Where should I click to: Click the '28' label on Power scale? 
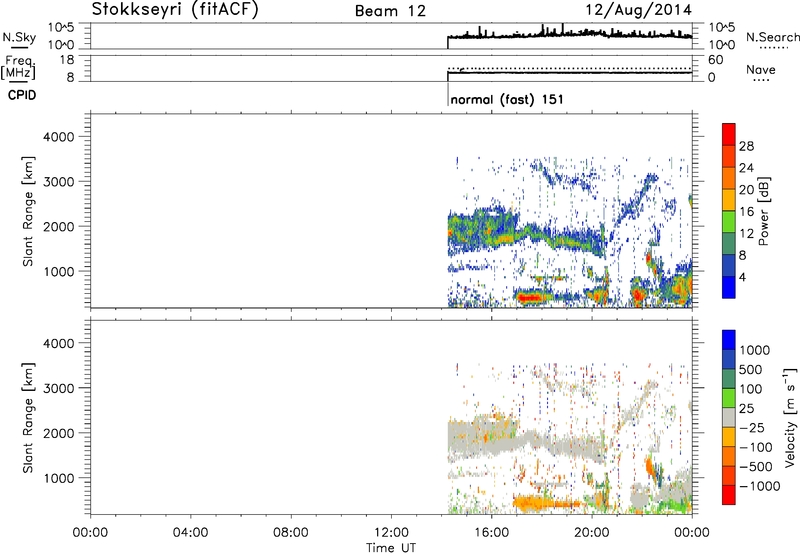click(746, 146)
